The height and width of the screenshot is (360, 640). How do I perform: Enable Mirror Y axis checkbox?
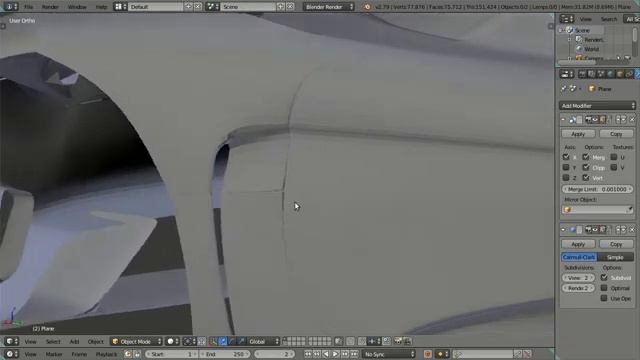coord(566,167)
